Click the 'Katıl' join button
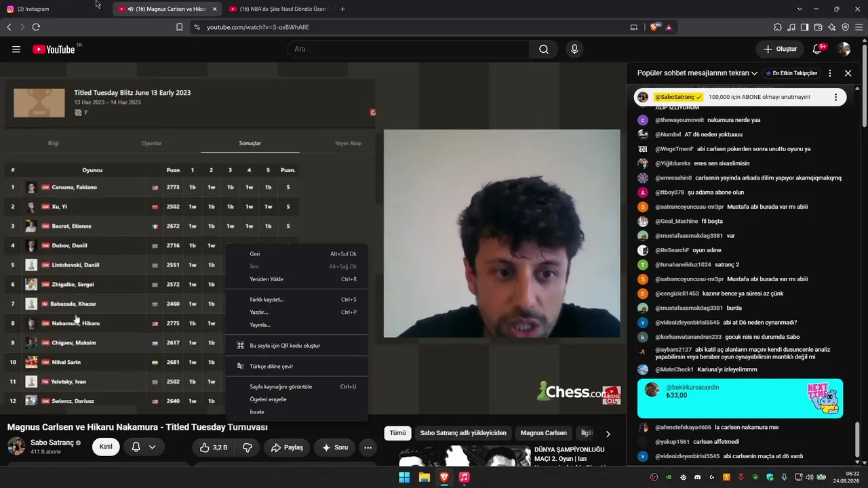 [106, 447]
